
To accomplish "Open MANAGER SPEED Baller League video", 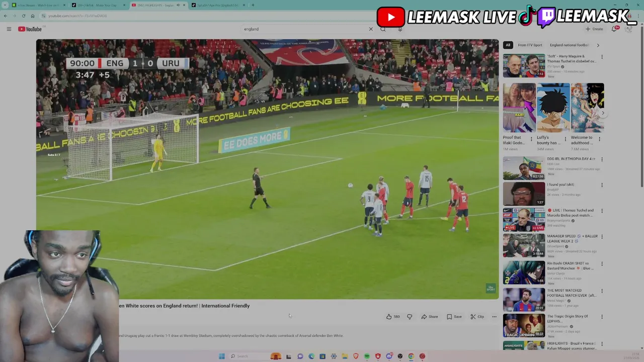I will click(x=524, y=246).
